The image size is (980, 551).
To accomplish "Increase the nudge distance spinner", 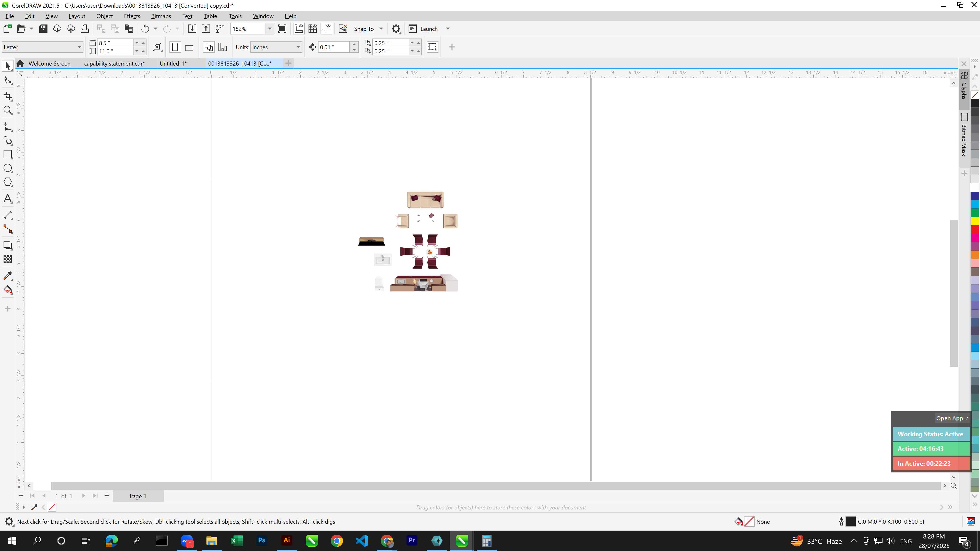I will (354, 44).
